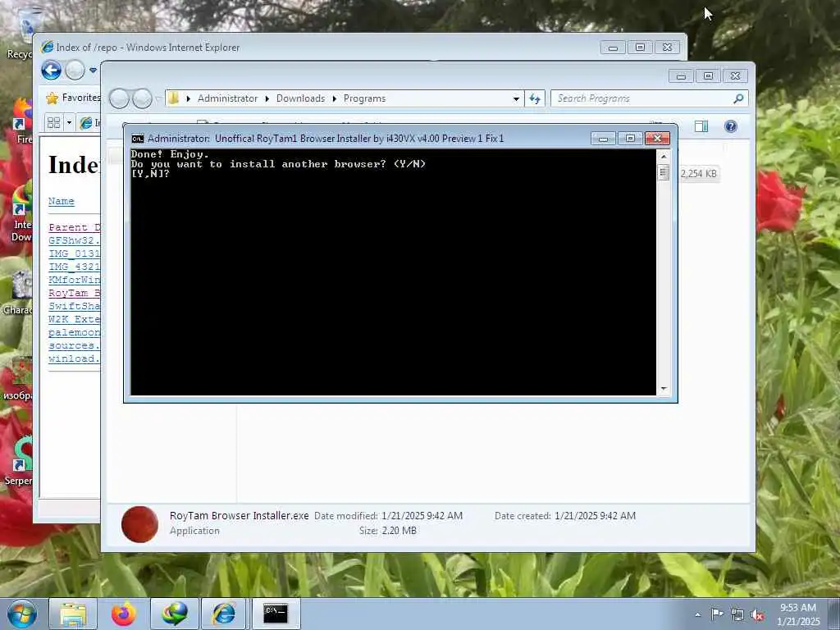Click the Date created value in details pane

pos(596,515)
